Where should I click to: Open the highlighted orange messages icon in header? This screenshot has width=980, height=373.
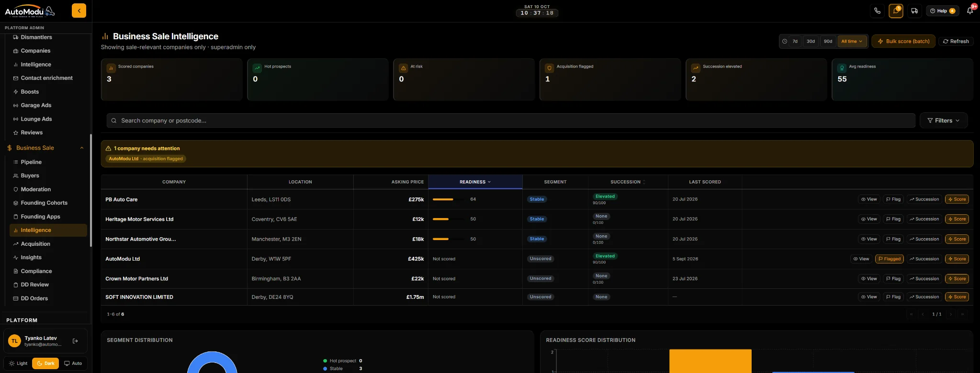pyautogui.click(x=896, y=11)
